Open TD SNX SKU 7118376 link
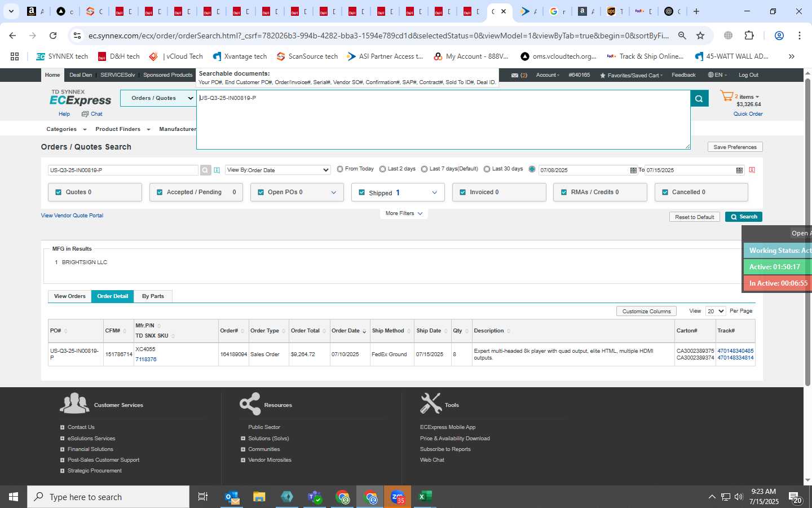This screenshot has width=812, height=508. pos(146,360)
